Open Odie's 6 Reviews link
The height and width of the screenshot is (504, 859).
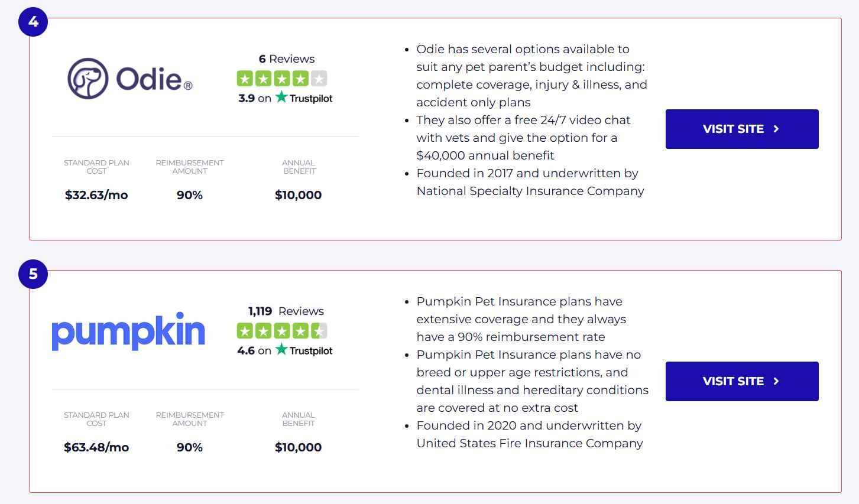point(287,59)
